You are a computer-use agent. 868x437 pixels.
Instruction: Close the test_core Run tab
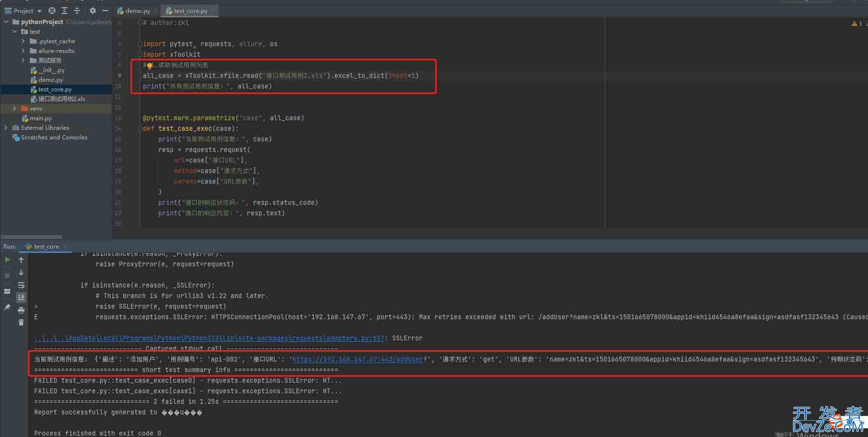(x=64, y=247)
